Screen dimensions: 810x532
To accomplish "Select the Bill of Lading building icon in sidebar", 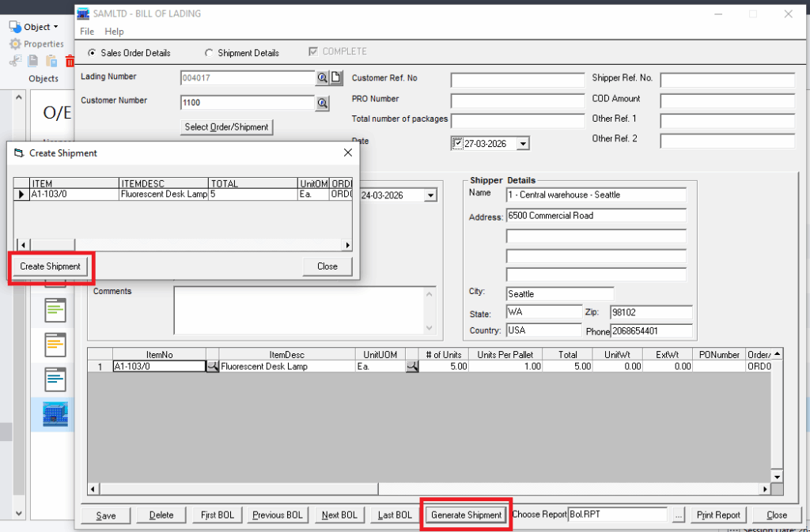I will click(55, 413).
